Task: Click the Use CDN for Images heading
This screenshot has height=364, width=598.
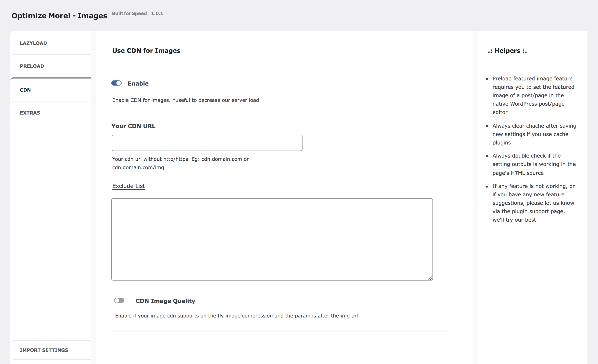Action: click(x=146, y=50)
